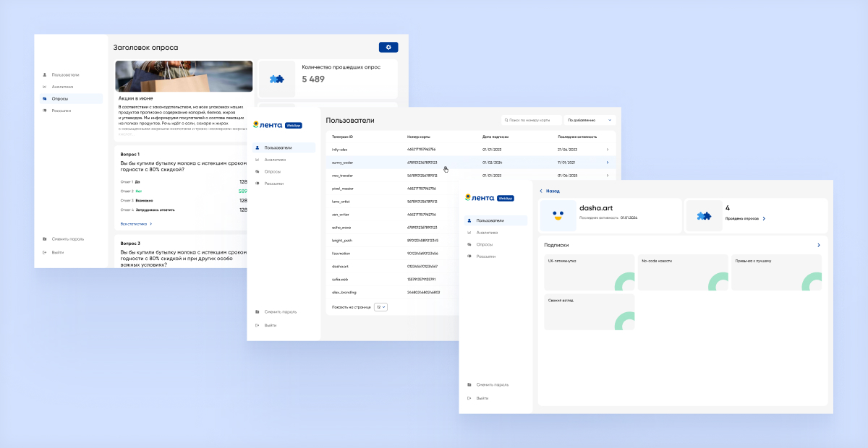This screenshot has height=448, width=868.
Task: Click the Выйти logout icon in the survey window
Action: coord(45,252)
